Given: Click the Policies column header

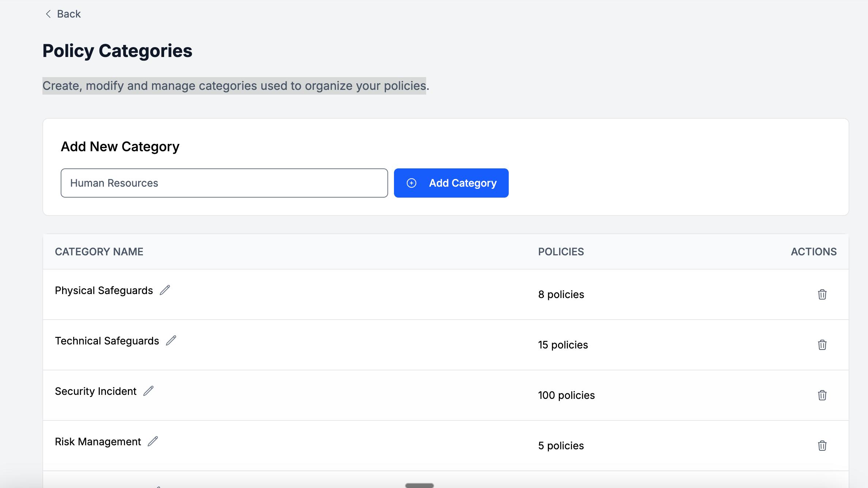Looking at the screenshot, I should pyautogui.click(x=561, y=252).
